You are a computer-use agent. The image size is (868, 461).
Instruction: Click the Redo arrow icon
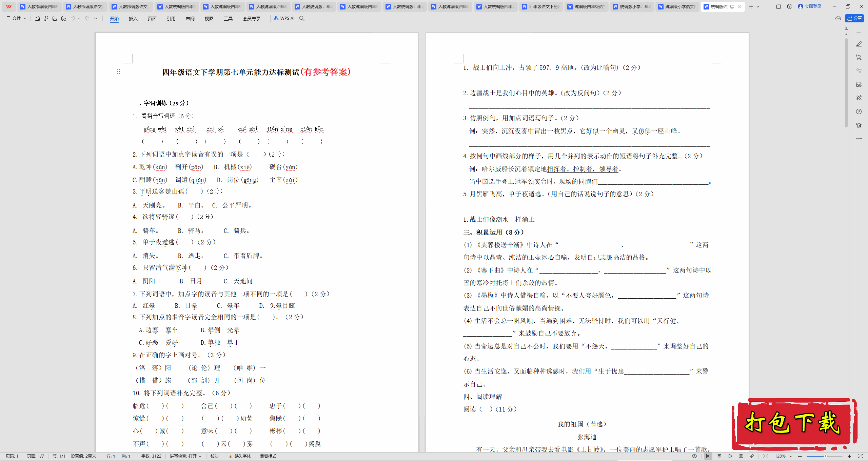[87, 18]
